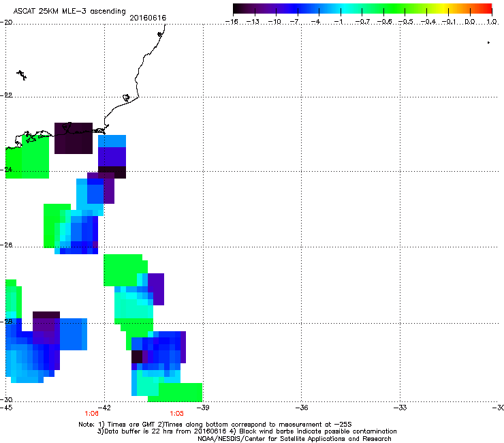Click the rainbow color scale bar
The width and height of the screenshot is (504, 443).
click(x=362, y=8)
